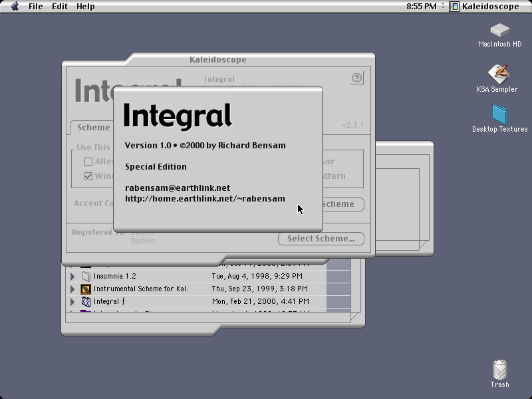Click the rabensam@earthlink.net email address

coord(178,188)
